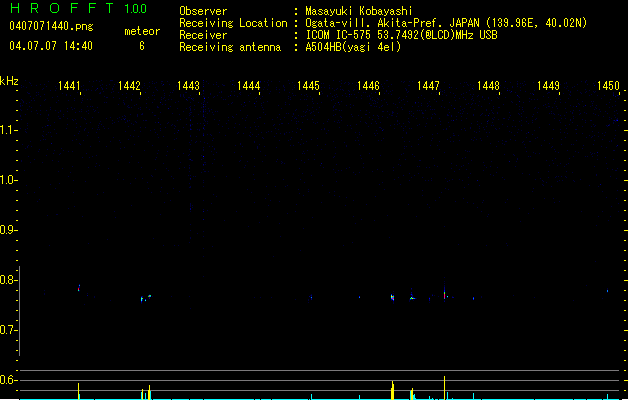Select the location text Ogata-vill. Akita-Pref. JAPAN
The image size is (629, 400).
click(x=392, y=23)
